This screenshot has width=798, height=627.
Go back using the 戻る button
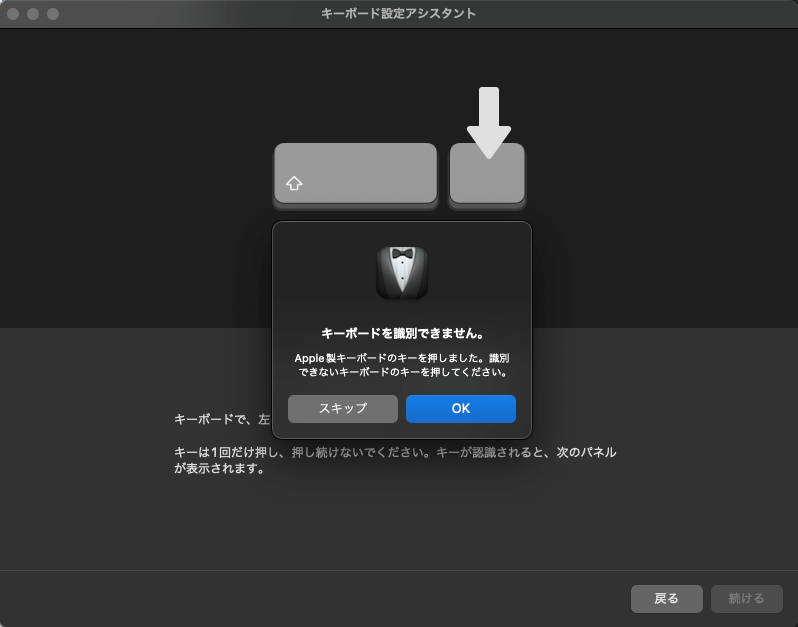(x=666, y=598)
